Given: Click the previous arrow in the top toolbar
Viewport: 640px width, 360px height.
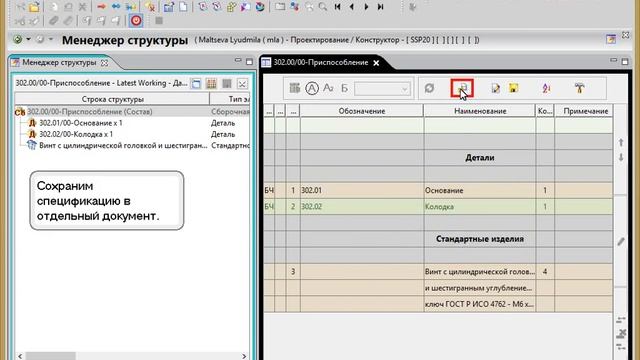Looking at the screenshot, I should tap(351, 7).
